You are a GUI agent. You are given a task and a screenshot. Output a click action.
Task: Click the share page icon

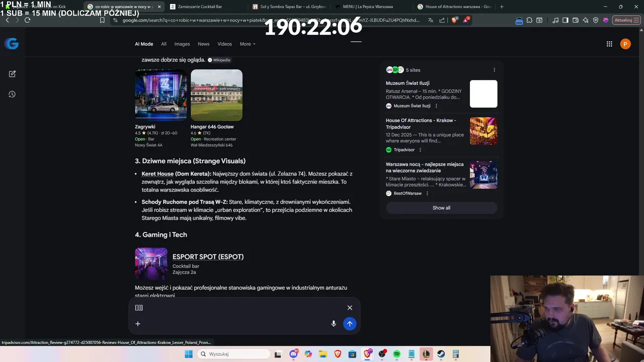442,20
